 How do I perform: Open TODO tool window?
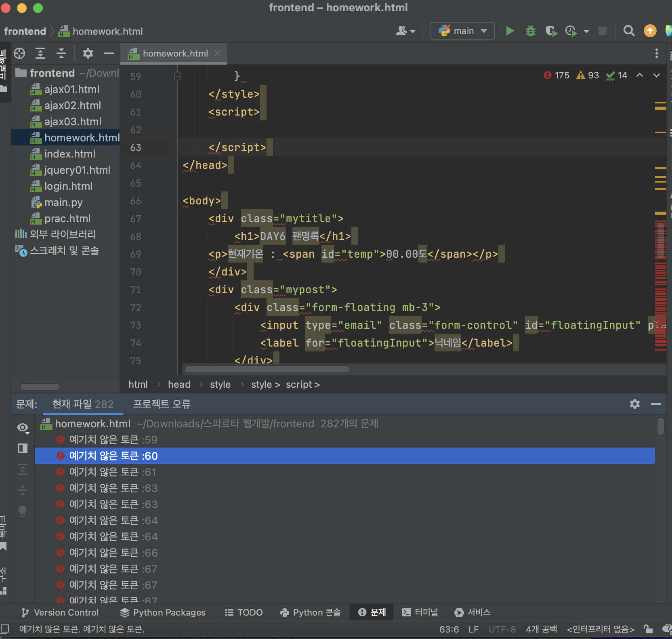coord(244,612)
